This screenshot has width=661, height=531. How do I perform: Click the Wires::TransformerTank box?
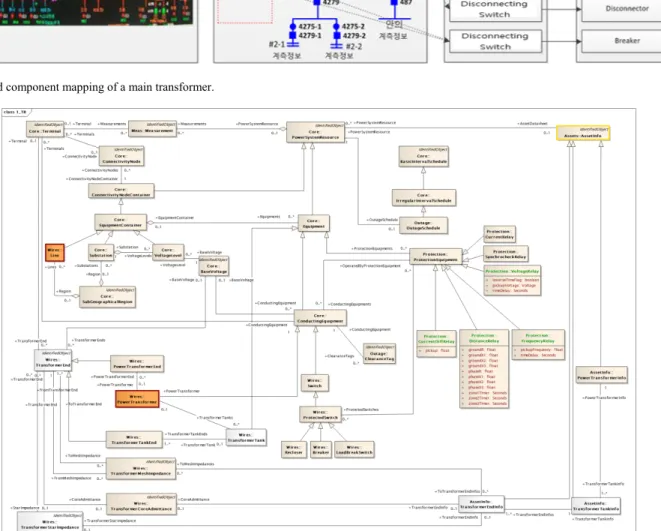coord(246,438)
